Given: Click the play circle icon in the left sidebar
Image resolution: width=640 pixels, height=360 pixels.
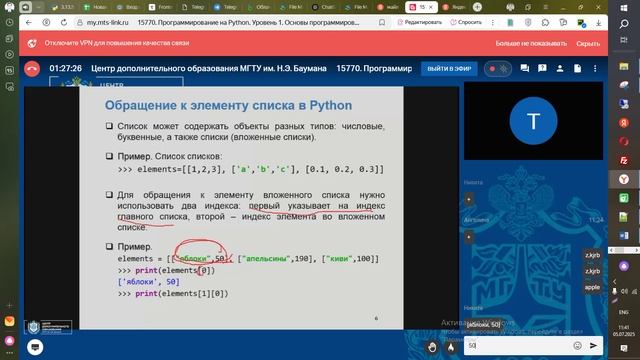Looking at the screenshot, I should 9,54.
